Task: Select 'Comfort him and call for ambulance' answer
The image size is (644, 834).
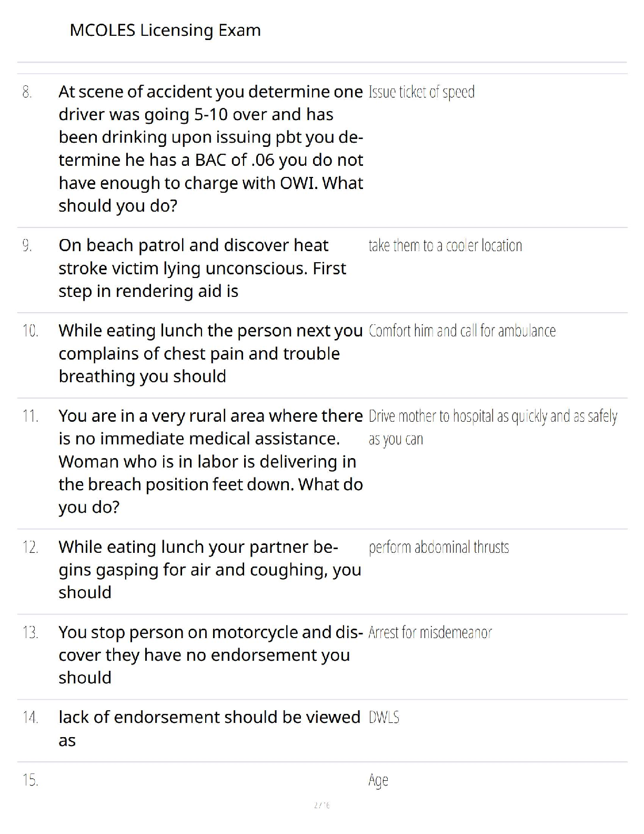Action: [462, 331]
